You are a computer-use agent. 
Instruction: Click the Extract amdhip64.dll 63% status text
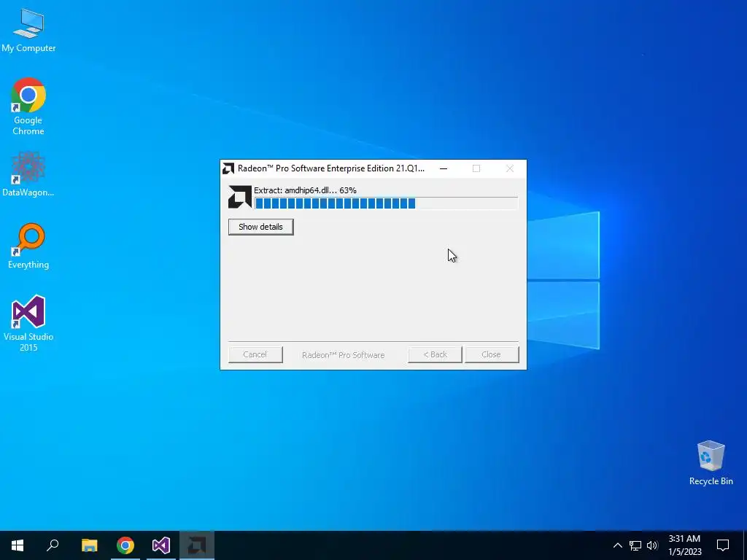[305, 190]
